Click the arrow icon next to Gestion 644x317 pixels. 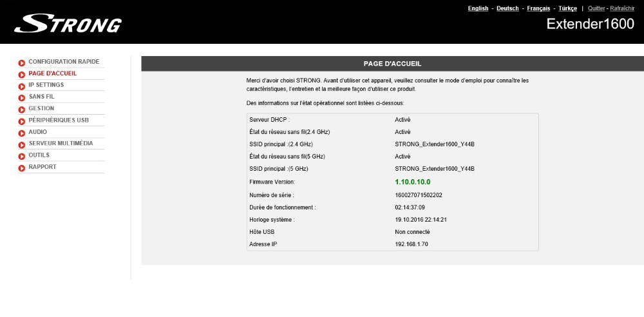click(x=22, y=109)
